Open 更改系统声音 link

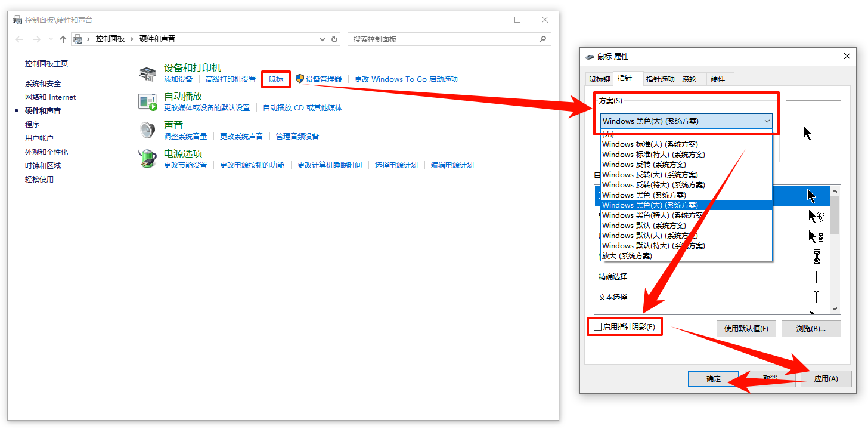(241, 136)
